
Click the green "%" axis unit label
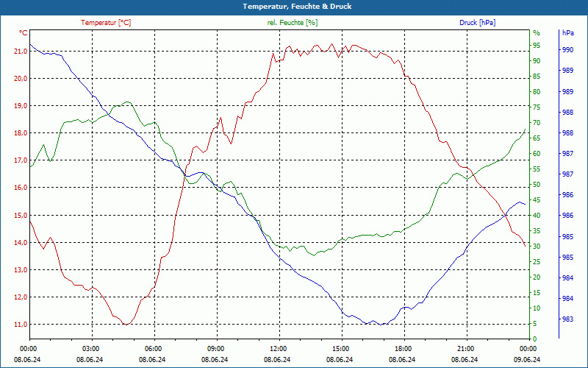(537, 33)
